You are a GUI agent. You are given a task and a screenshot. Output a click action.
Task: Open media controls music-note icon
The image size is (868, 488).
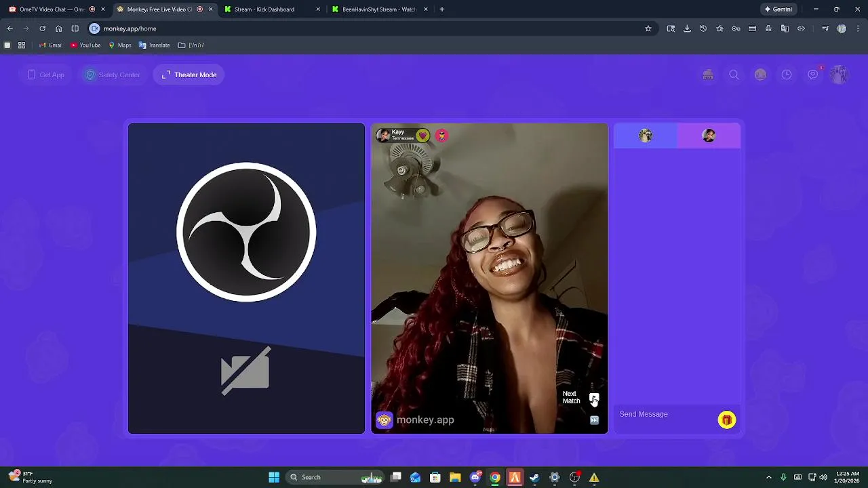825,28
